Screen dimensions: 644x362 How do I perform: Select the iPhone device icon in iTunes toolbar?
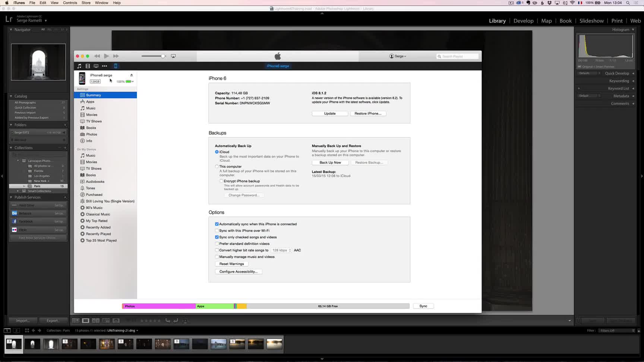(116, 66)
